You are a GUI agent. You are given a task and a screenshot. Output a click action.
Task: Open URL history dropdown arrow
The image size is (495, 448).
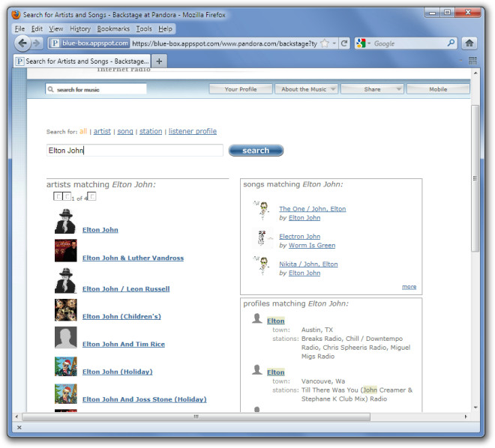point(334,43)
